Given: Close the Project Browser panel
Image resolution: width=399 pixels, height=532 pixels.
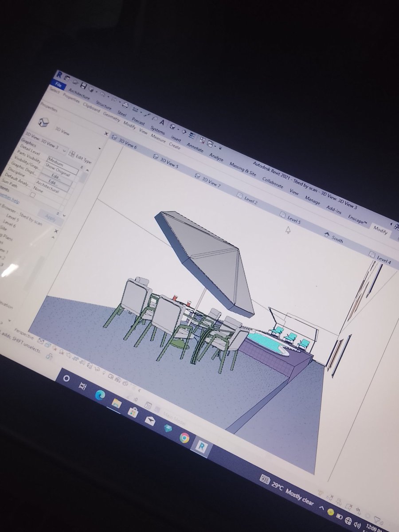Looking at the screenshot, I should [x=56, y=231].
